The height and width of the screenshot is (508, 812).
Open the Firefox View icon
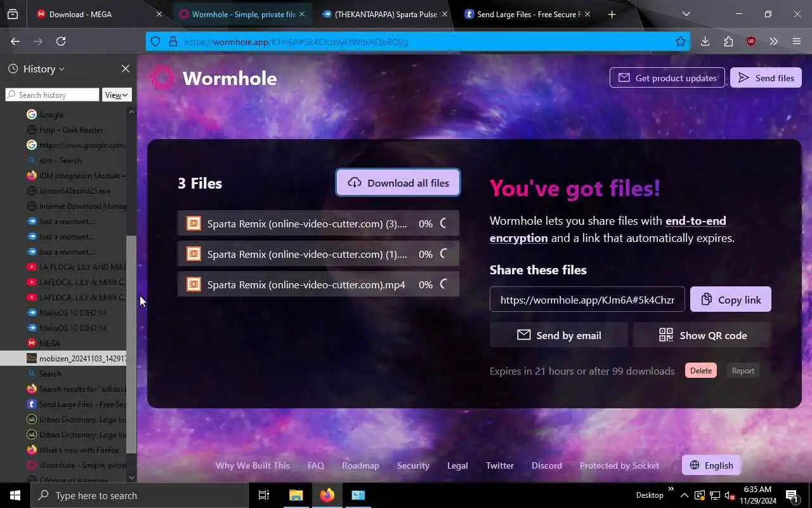13,14
